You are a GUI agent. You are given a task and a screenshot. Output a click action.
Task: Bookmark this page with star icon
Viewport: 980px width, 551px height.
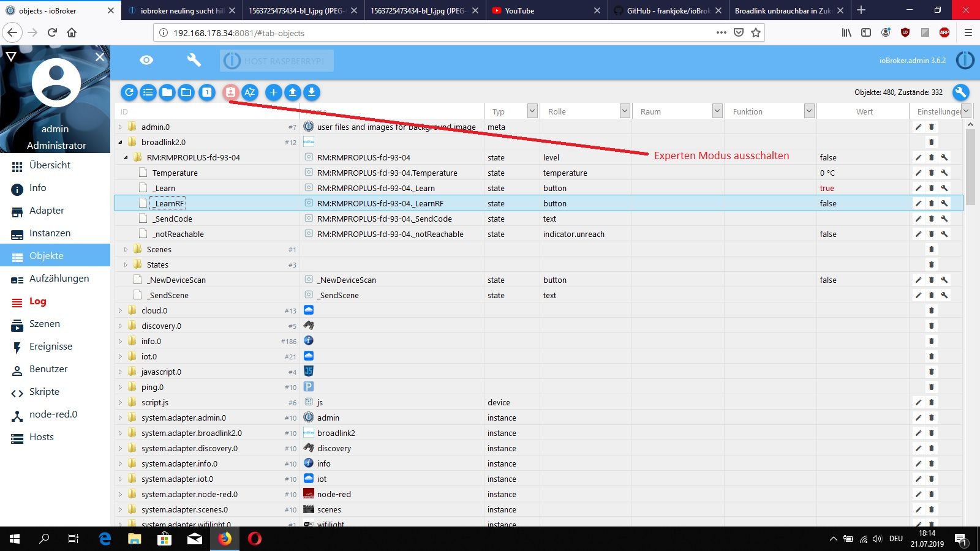click(x=756, y=32)
